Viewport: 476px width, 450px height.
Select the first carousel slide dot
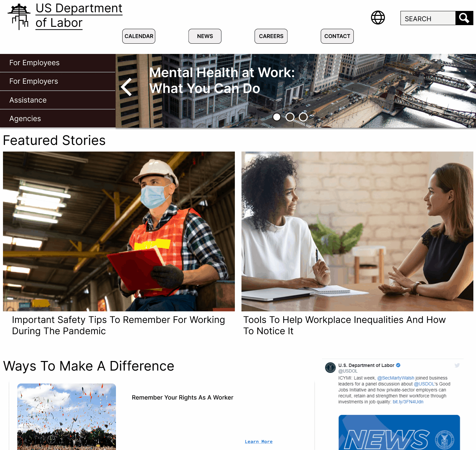click(277, 117)
